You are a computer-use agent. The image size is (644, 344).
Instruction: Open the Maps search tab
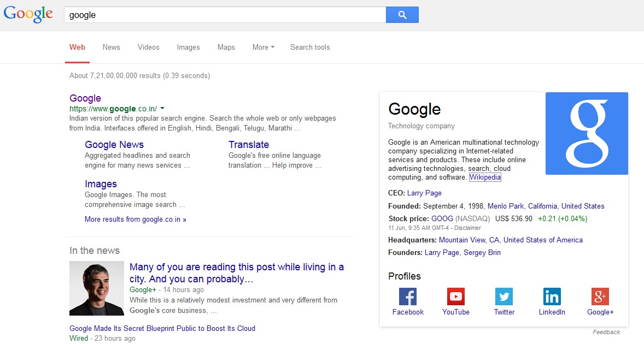pyautogui.click(x=226, y=47)
